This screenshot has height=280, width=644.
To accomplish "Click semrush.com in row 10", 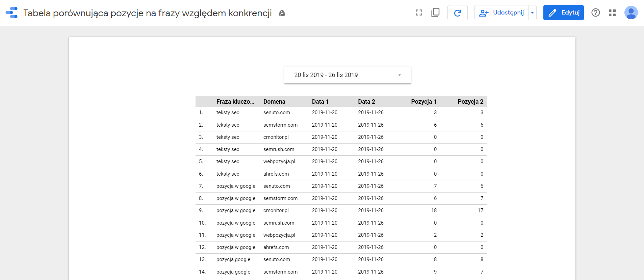I will (279, 223).
